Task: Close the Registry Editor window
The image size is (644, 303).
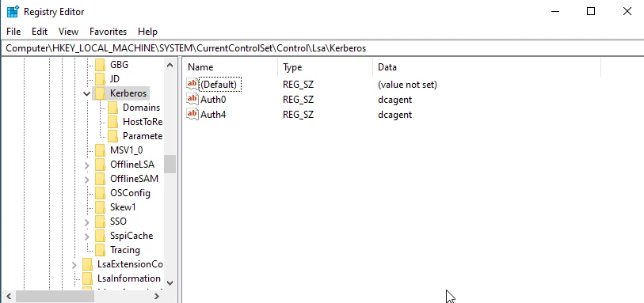Action: coord(627,12)
